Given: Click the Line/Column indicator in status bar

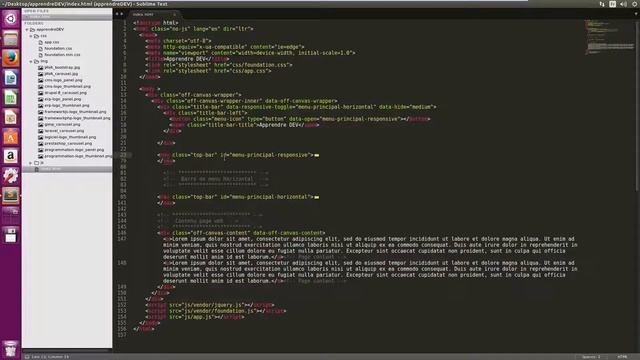Looking at the screenshot, I should [50, 357].
